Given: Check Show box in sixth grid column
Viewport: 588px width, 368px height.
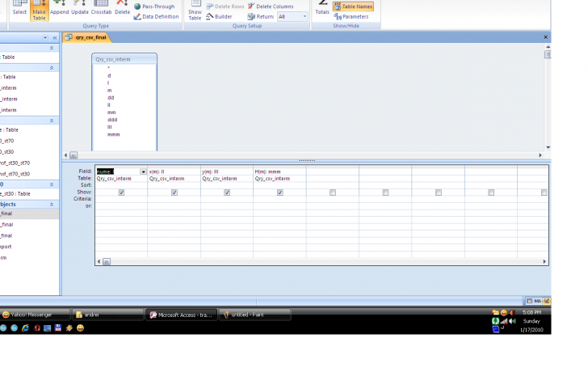Looking at the screenshot, I should 385,192.
